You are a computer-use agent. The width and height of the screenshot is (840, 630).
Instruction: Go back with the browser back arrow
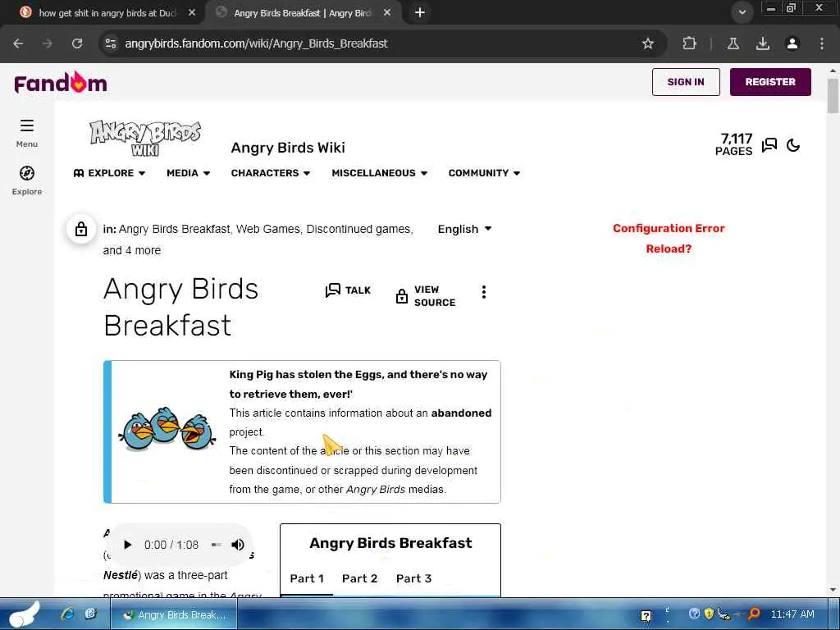click(x=18, y=43)
